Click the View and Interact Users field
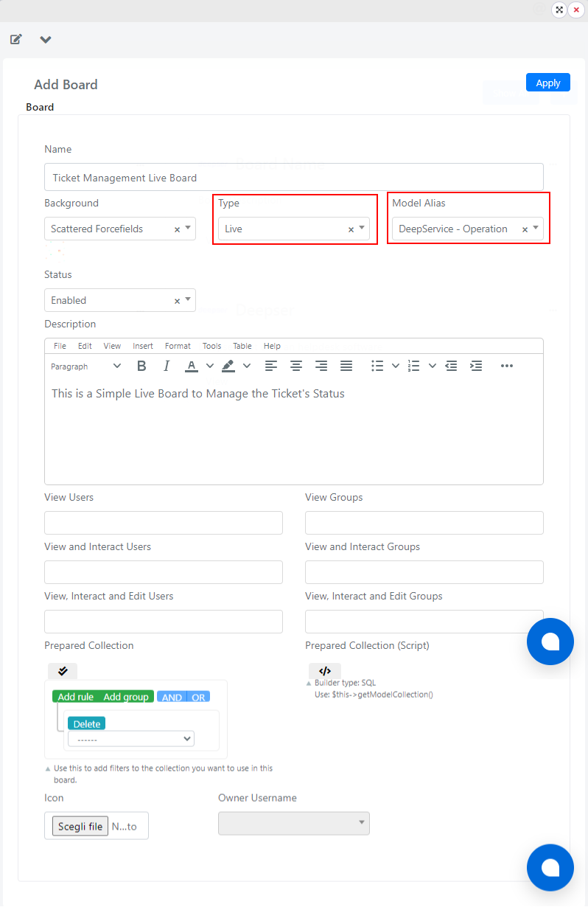Image resolution: width=588 pixels, height=907 pixels. 164,571
